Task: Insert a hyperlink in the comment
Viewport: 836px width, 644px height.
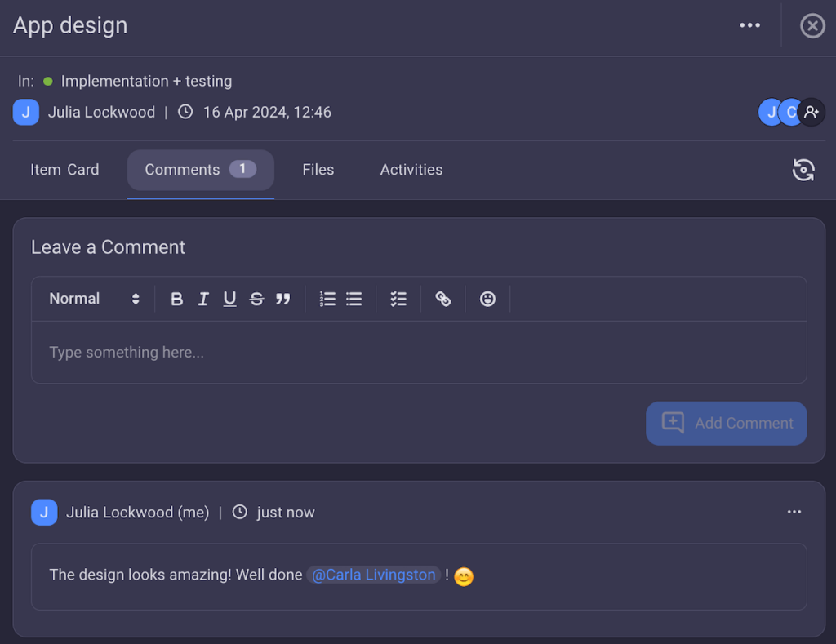Action: tap(442, 299)
